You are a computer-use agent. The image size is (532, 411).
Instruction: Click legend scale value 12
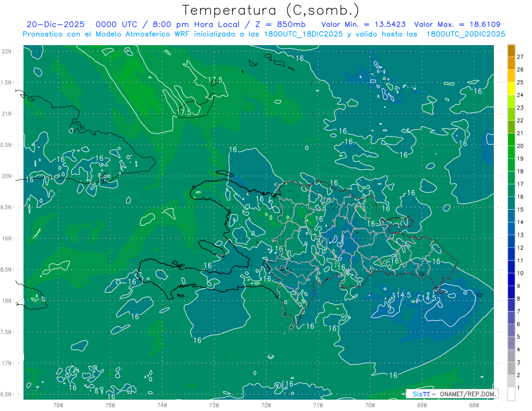tap(520, 247)
